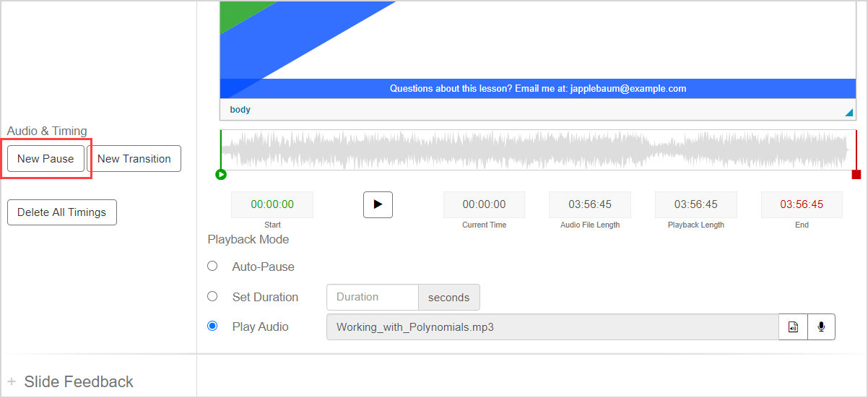Click the audio playback play button
868x398 pixels.
point(378,204)
